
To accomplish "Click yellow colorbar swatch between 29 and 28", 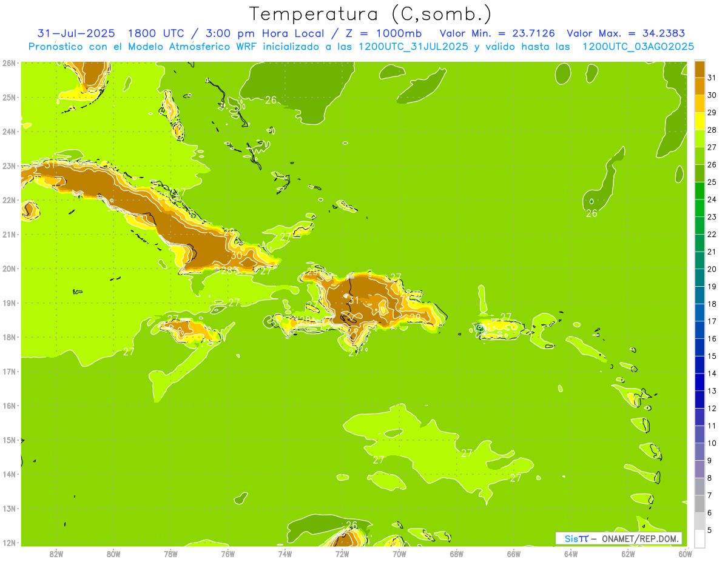I will pos(700,121).
